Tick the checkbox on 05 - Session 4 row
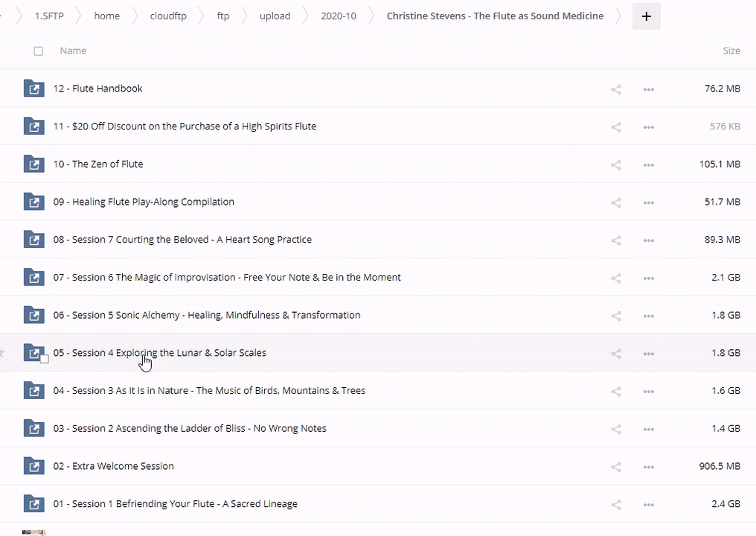The height and width of the screenshot is (536, 756). click(x=45, y=359)
